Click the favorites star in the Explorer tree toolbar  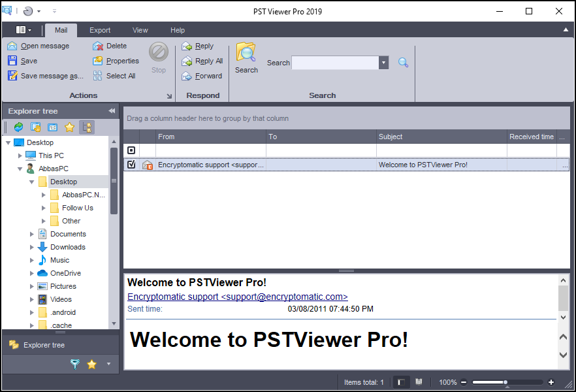pyautogui.click(x=69, y=127)
